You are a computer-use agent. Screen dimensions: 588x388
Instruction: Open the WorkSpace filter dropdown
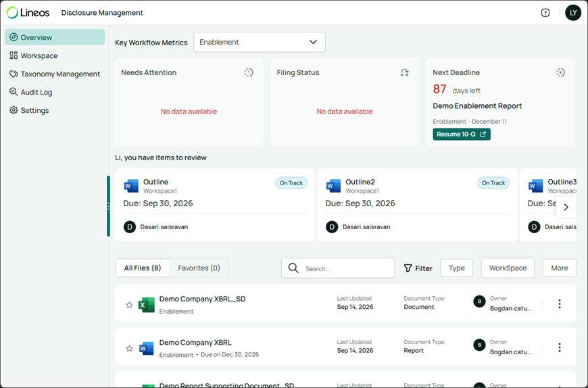click(508, 268)
